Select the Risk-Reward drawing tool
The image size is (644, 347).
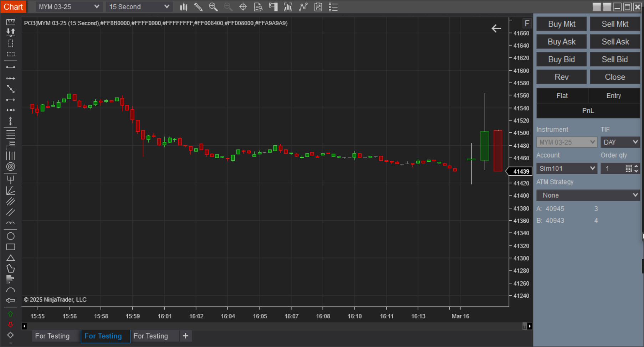[x=11, y=32]
